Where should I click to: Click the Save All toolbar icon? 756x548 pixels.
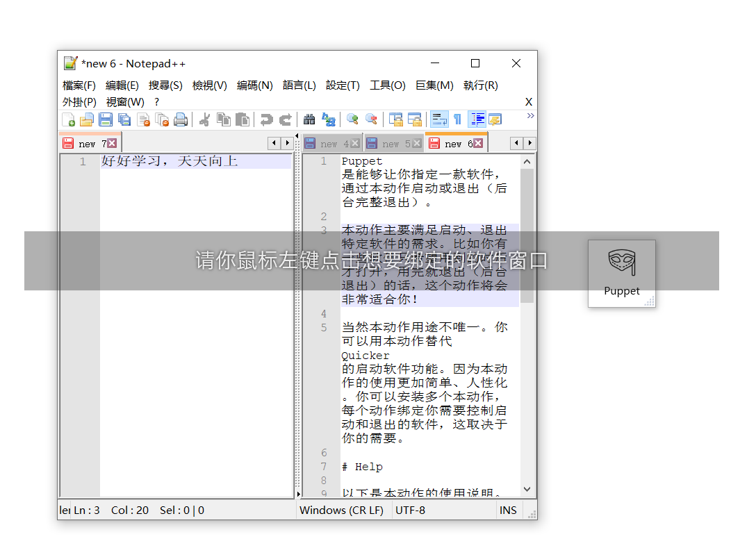[124, 119]
